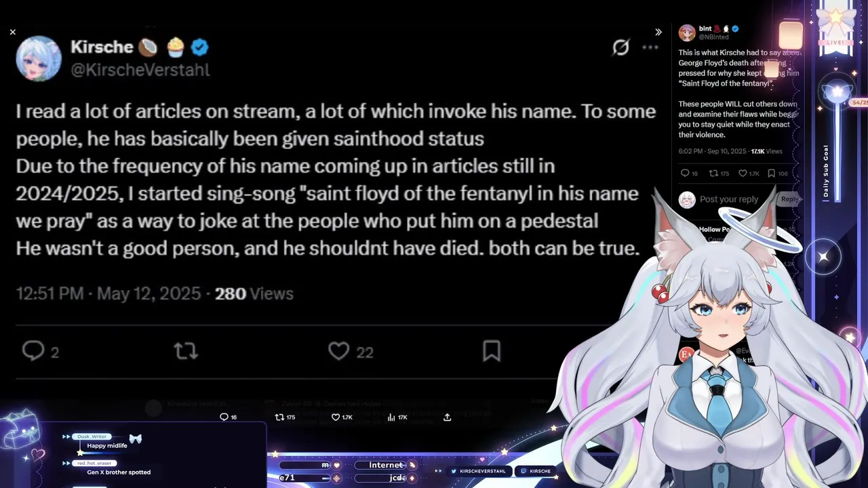Open the Grok icon next to the tweet menu
The image size is (868, 488).
click(620, 47)
